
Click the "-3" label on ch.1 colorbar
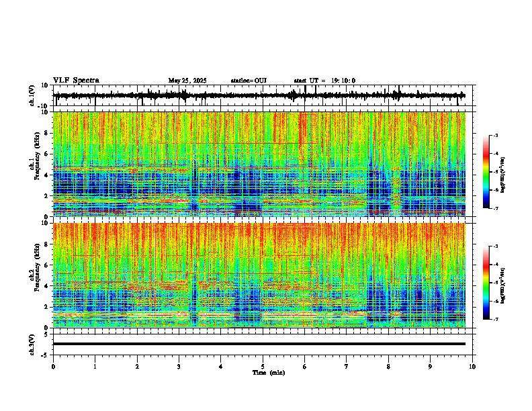click(496, 136)
